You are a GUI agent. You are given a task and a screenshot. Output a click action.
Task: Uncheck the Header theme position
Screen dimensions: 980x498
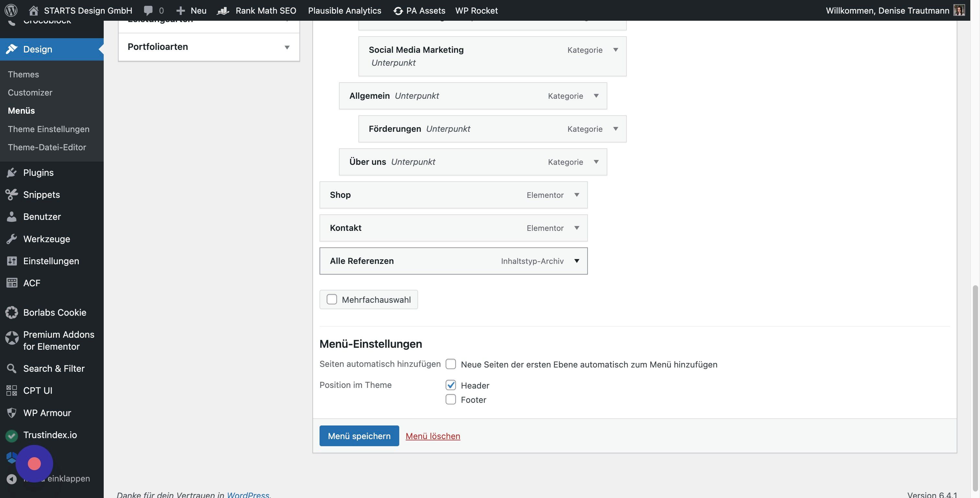pos(451,385)
